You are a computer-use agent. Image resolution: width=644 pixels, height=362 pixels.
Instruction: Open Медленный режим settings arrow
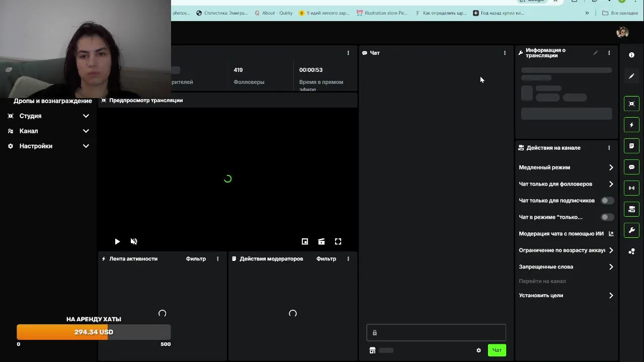pyautogui.click(x=611, y=167)
